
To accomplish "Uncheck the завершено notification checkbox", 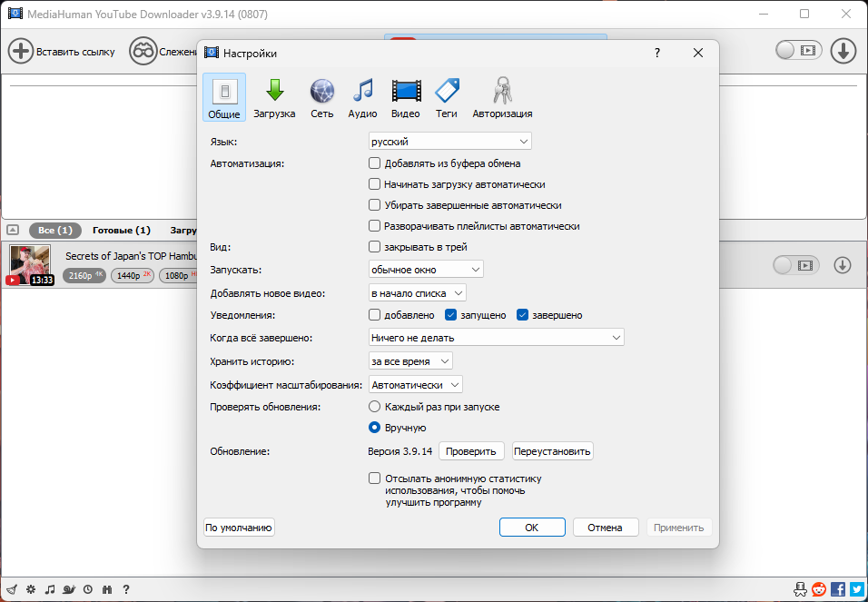I will tap(523, 314).
